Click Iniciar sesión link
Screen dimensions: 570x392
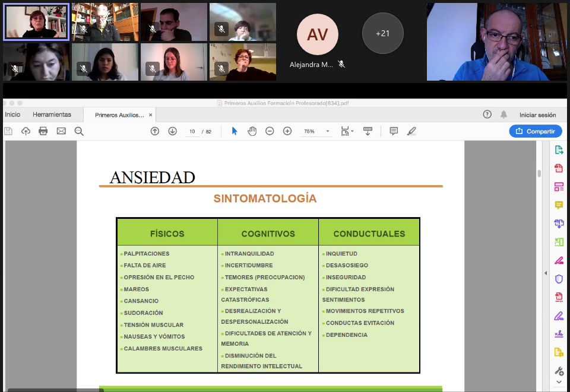coord(537,115)
